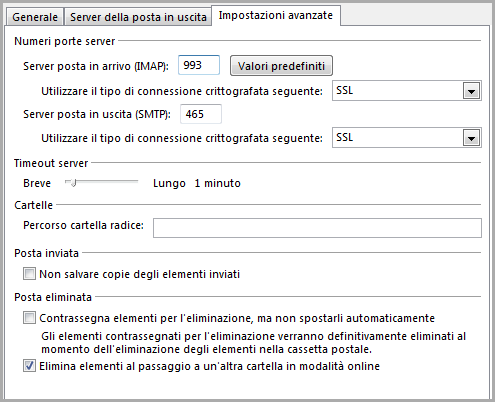Expand the SMTP encryption type dropdown arrow

[471, 138]
